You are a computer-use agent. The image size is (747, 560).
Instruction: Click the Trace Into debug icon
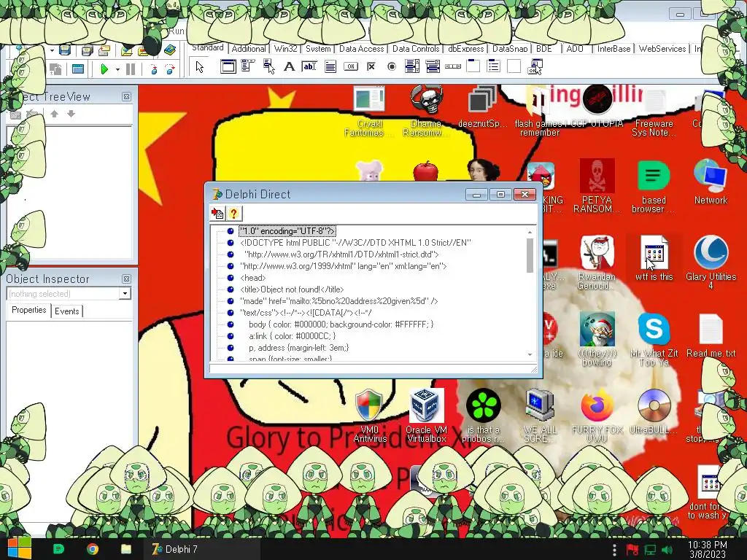point(153,69)
